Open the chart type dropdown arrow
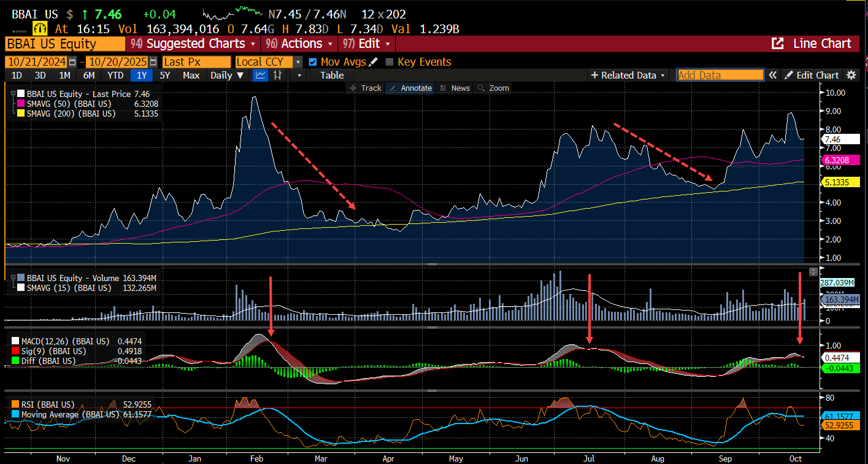The height and width of the screenshot is (464, 868). click(x=299, y=75)
